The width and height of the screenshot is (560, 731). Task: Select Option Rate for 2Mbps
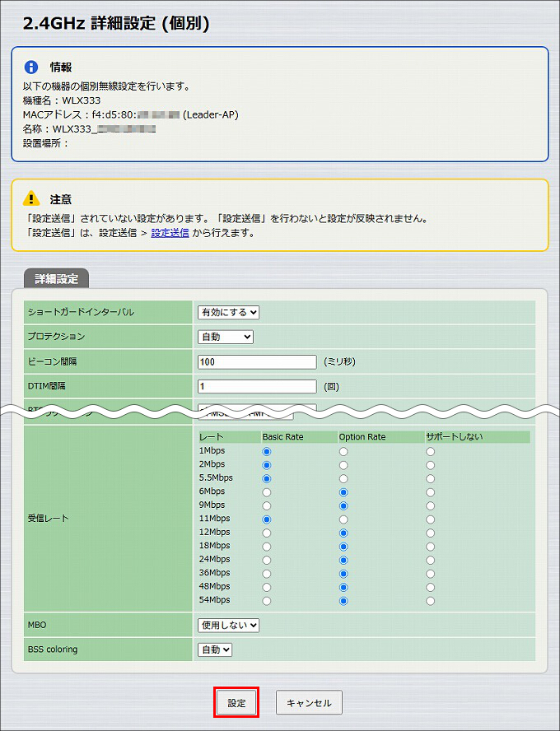(343, 465)
